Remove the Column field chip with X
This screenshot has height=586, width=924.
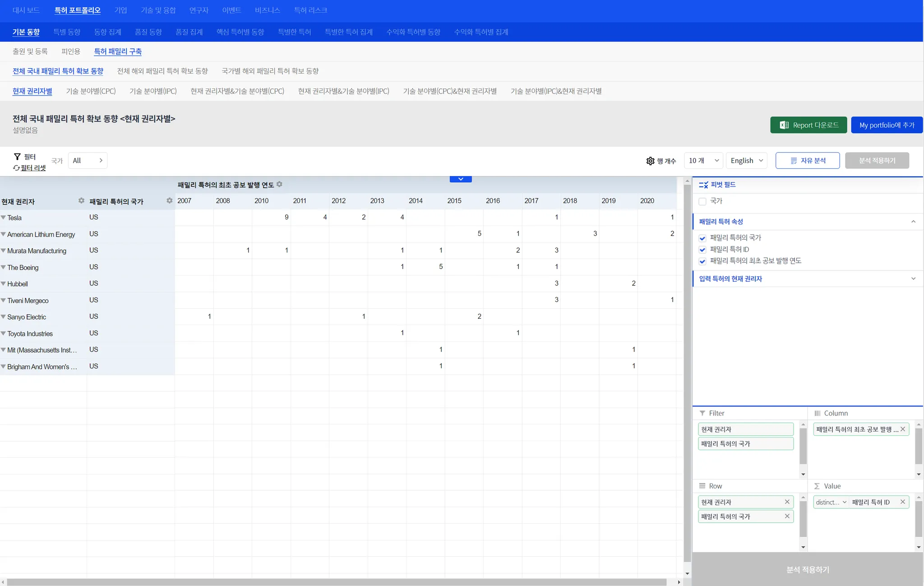(902, 429)
